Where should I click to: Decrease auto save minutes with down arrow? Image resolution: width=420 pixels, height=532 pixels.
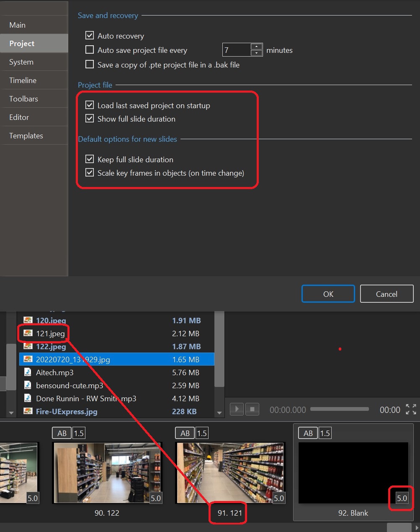click(256, 53)
